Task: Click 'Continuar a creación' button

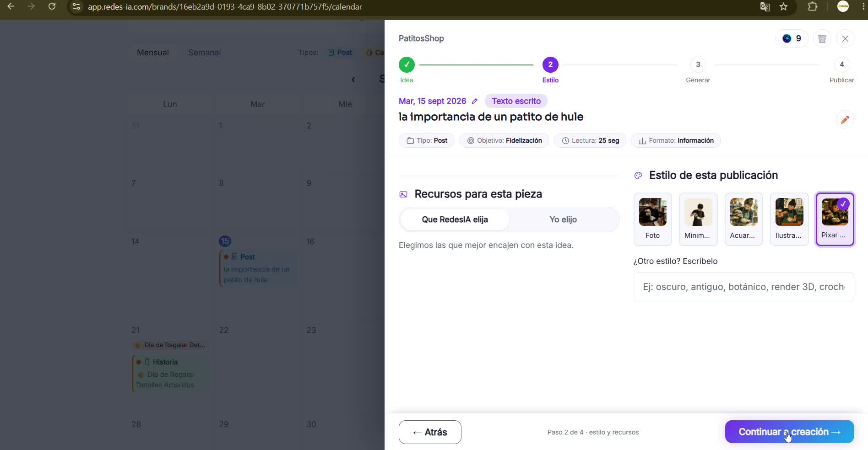Action: (789, 432)
